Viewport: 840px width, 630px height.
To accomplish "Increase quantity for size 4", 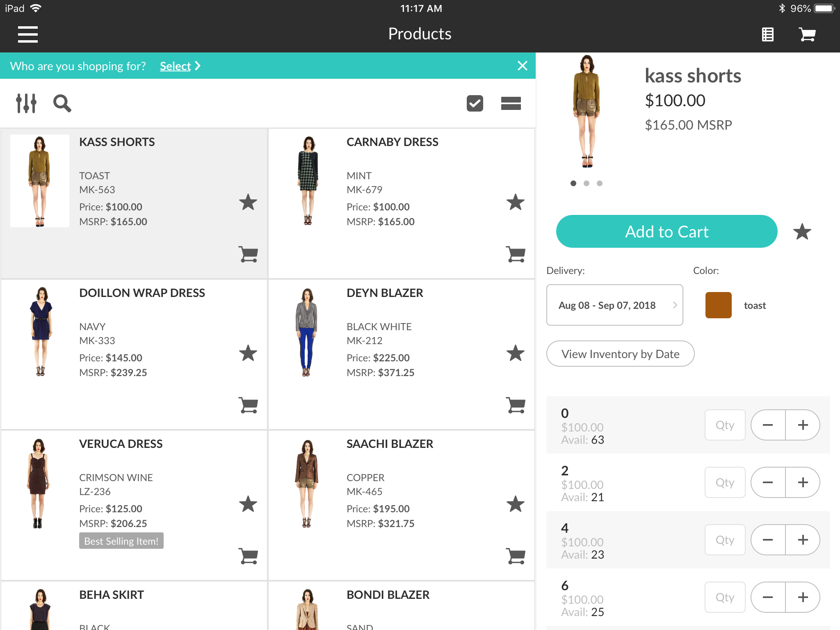I will (x=803, y=540).
